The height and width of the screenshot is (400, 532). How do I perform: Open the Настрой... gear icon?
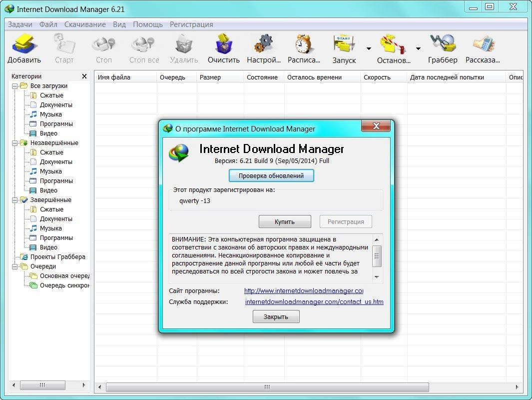(x=264, y=44)
